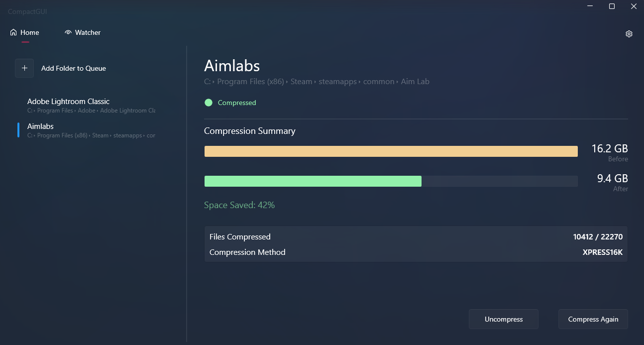Click the green After size bar
Viewport: 644px width, 345px height.
tap(313, 181)
